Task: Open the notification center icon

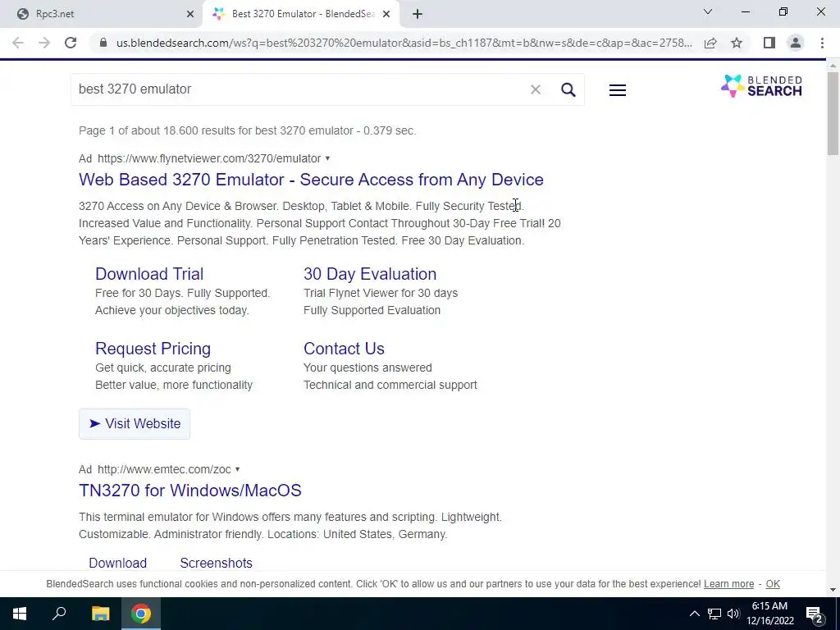Action: [814, 614]
